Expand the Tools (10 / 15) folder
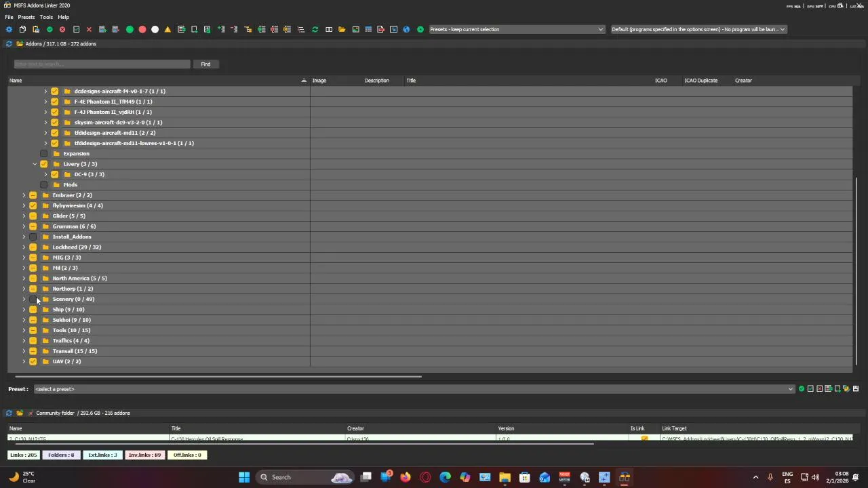This screenshot has height=488, width=868. [24, 330]
